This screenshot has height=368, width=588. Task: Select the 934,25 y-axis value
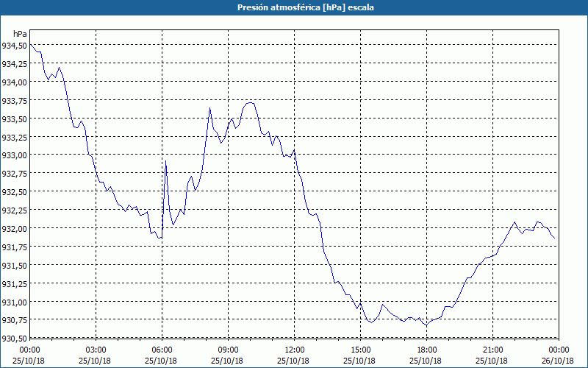tap(14, 64)
